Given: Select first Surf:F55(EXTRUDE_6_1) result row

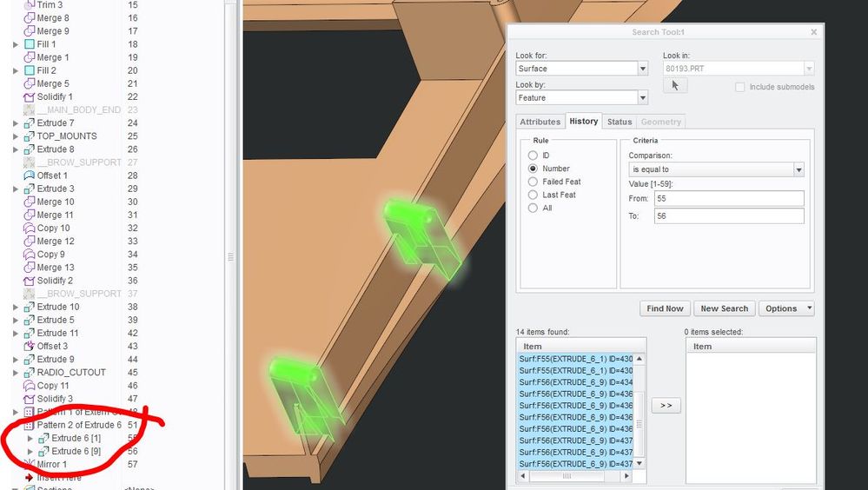Looking at the screenshot, I should point(576,359).
